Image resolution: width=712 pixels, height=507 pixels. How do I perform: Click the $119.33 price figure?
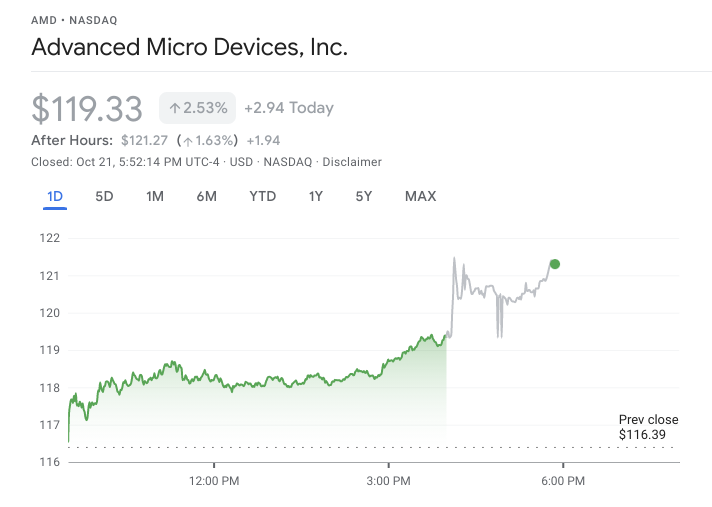(x=87, y=108)
